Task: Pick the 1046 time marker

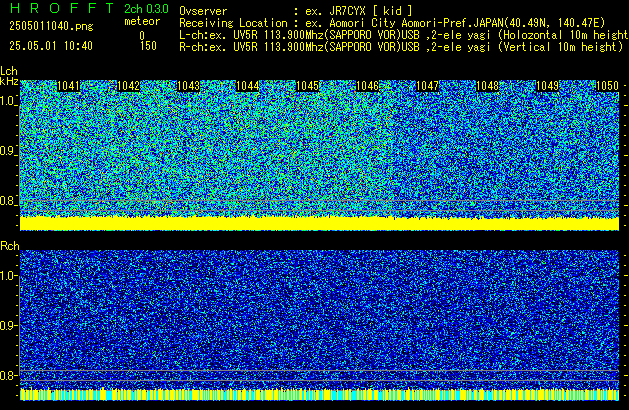Action: 367,86
